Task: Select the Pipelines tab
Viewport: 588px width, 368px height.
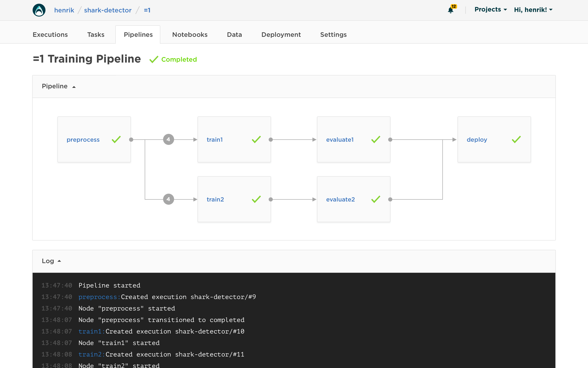Action: click(x=138, y=34)
